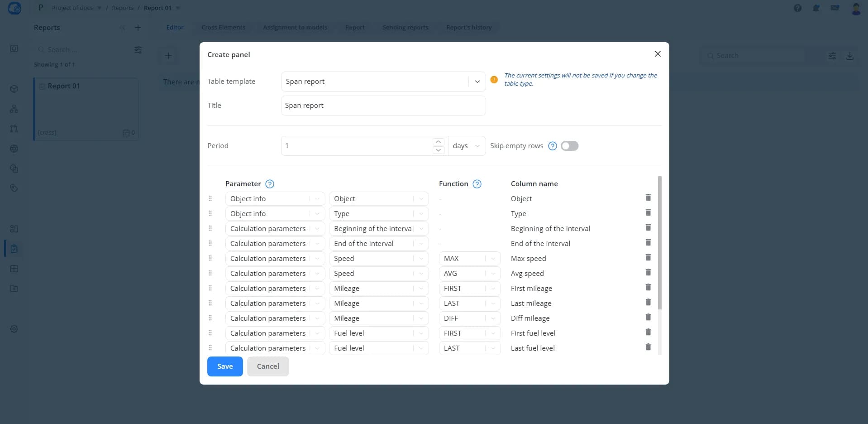868x424 pixels.
Task: Open the user profile avatar
Action: [856, 8]
